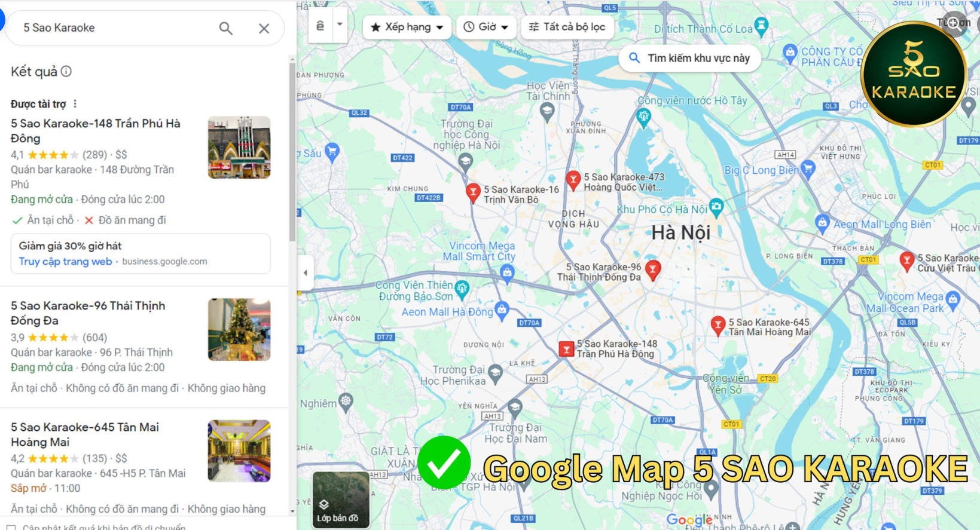Click map pin for 5 Sao Karaoke-96 Thái Thịnh
Screen dimensions: 980x530
[653, 269]
